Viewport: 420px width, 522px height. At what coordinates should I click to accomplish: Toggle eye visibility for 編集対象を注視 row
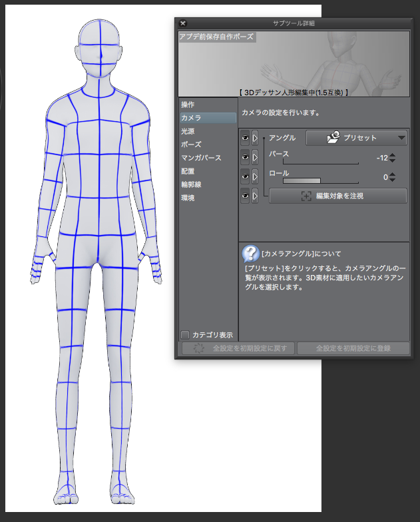tap(245, 196)
